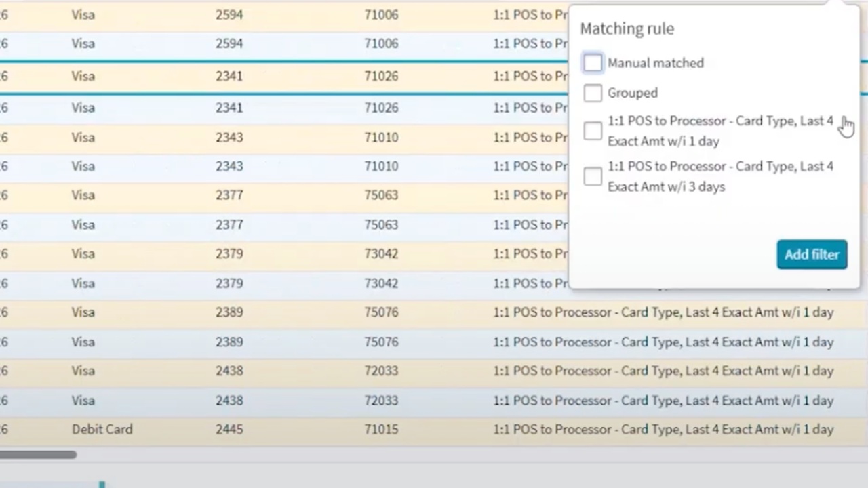
Task: Click the Add filter button
Action: (812, 254)
